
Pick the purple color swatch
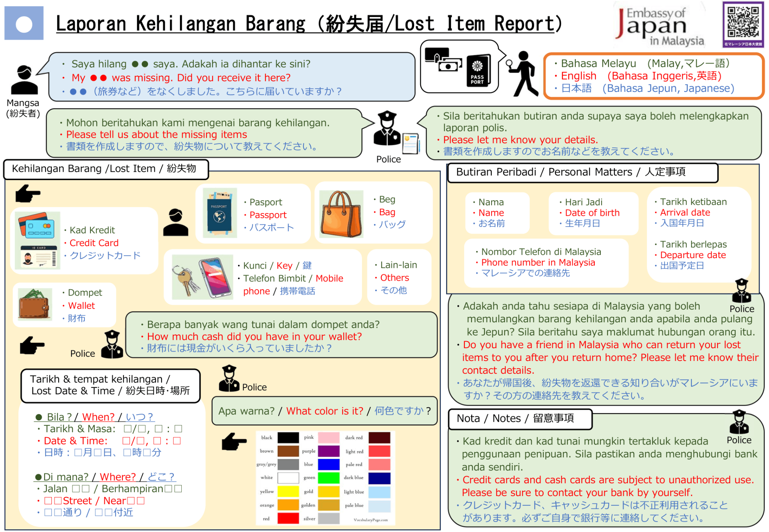[329, 451]
